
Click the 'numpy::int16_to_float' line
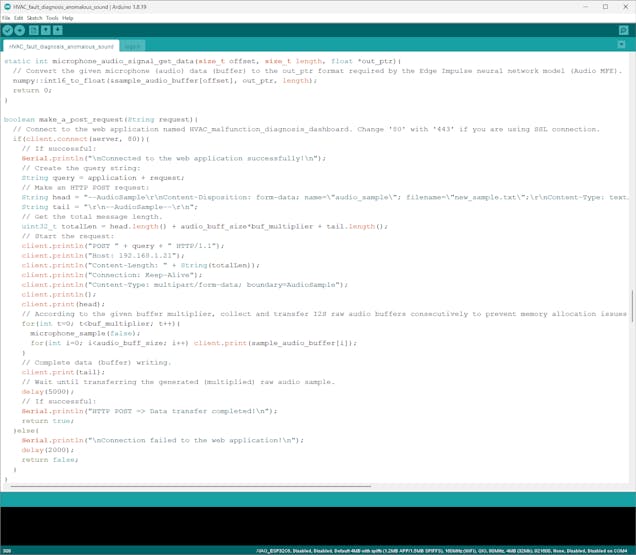[x=165, y=81]
